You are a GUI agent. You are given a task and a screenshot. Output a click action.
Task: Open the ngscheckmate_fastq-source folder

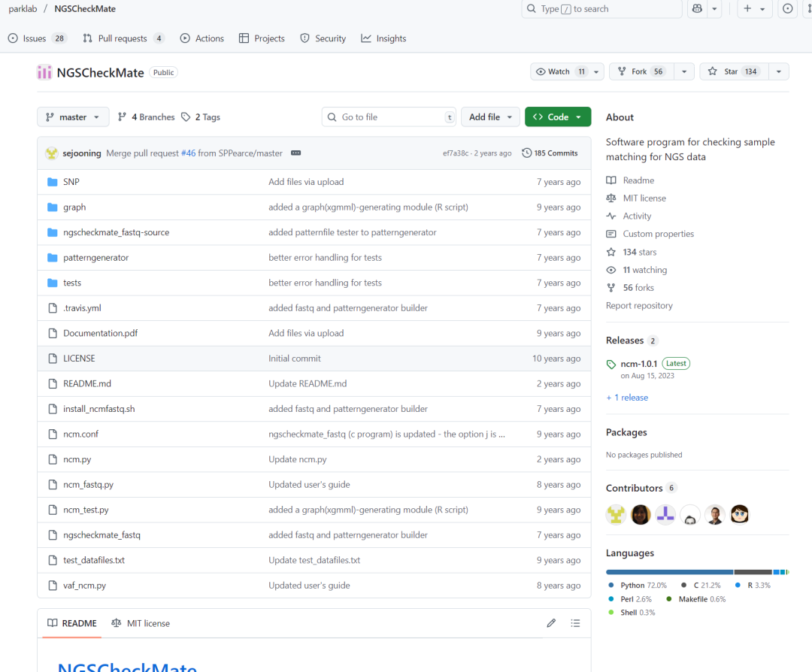(x=116, y=232)
